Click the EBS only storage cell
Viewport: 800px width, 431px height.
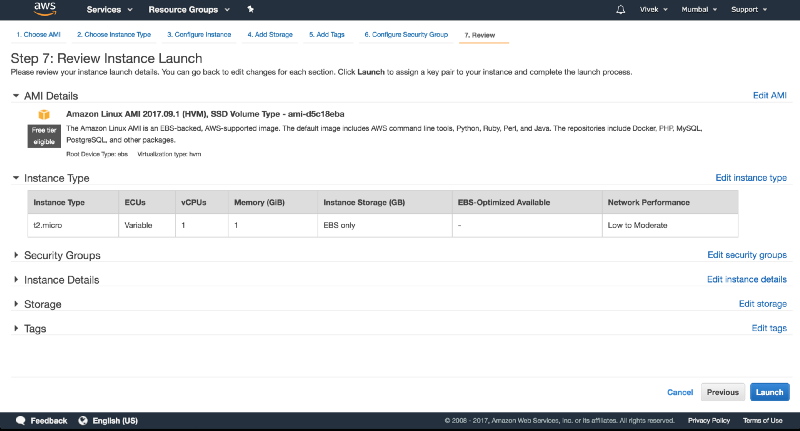(x=385, y=225)
